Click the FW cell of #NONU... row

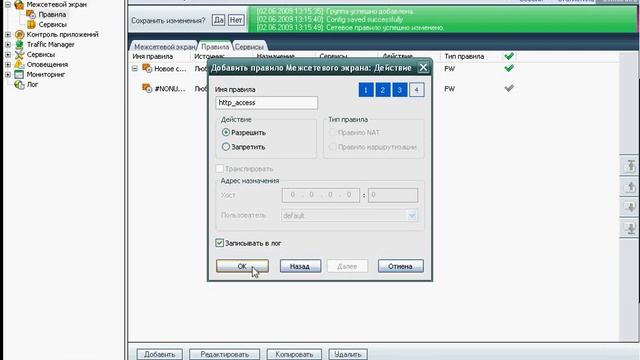coord(449,88)
